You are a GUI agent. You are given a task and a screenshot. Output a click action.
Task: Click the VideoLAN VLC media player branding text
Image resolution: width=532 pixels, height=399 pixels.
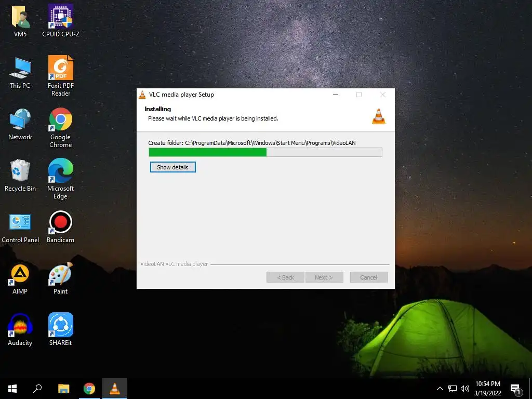[174, 264]
